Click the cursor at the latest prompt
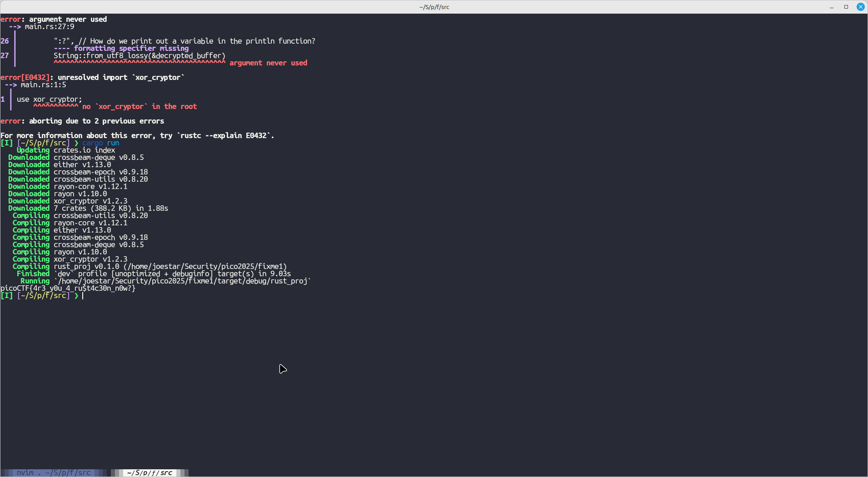This screenshot has height=477, width=868. (83, 296)
